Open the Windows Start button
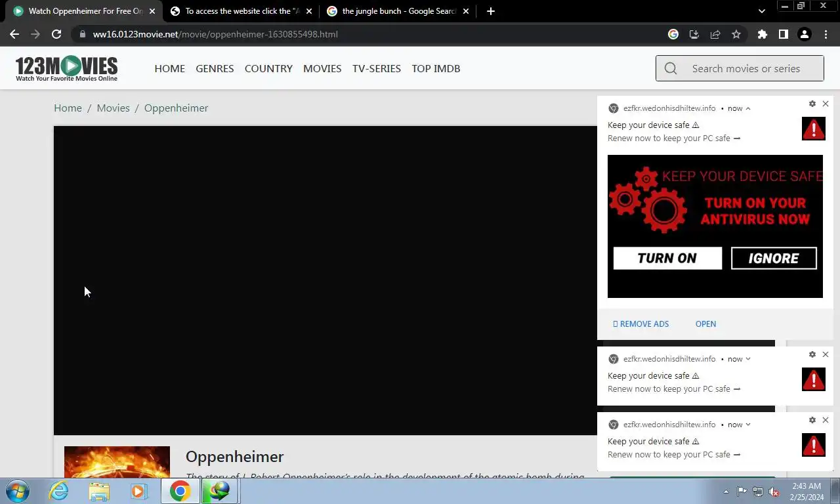 [16, 491]
